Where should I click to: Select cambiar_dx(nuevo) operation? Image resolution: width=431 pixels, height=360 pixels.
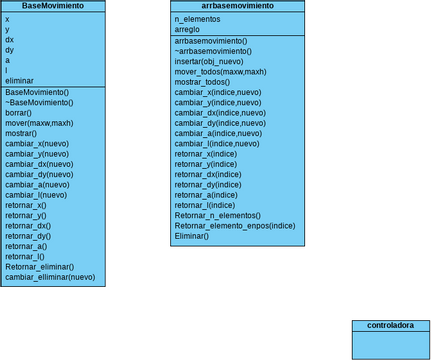point(39,164)
